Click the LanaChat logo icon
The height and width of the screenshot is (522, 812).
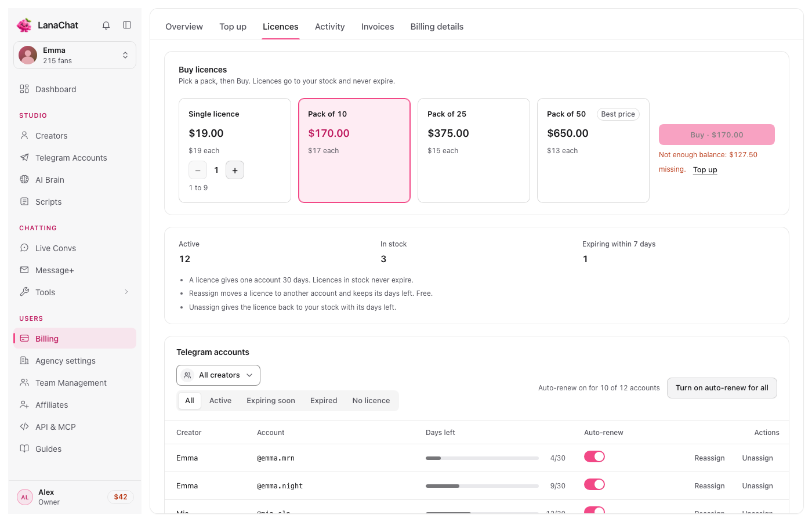click(x=24, y=25)
